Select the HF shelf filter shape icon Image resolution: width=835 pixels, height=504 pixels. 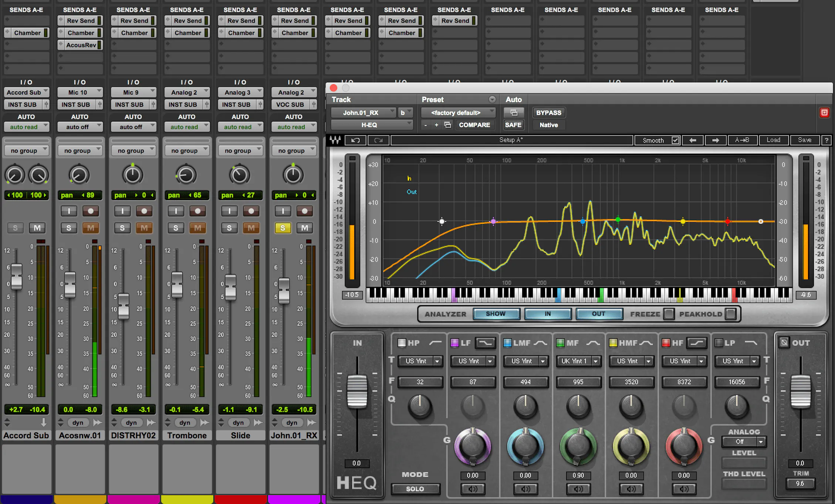[697, 343]
